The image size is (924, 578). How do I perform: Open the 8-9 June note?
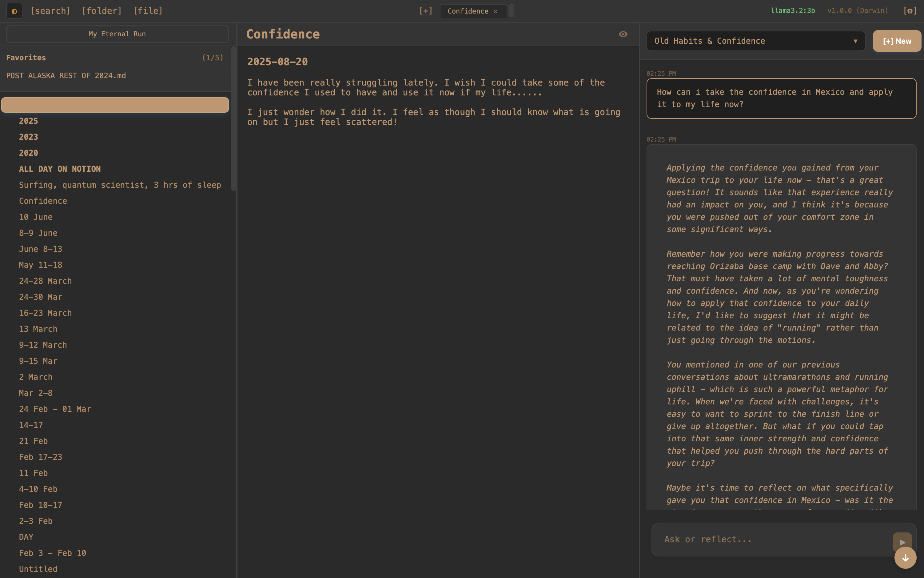(x=38, y=233)
